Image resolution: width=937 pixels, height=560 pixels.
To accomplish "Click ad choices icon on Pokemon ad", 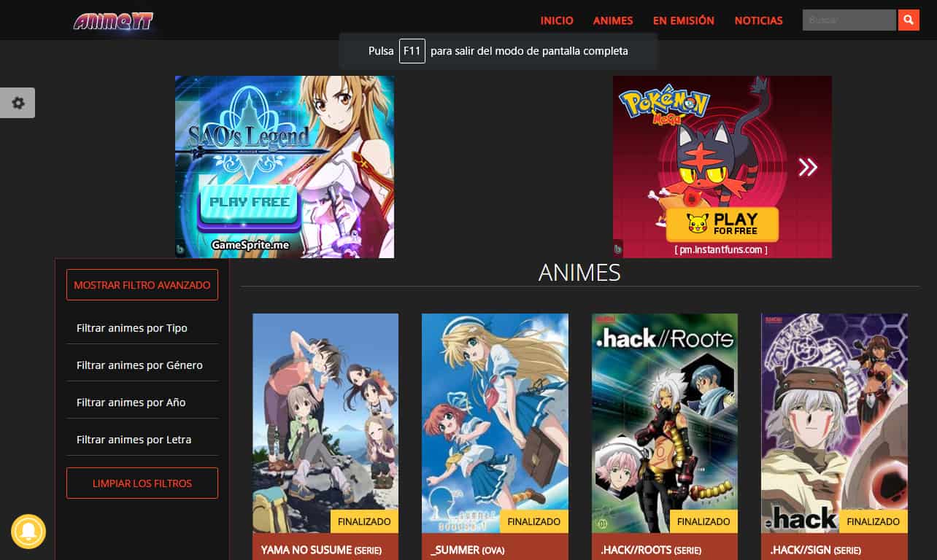I will tap(618, 249).
